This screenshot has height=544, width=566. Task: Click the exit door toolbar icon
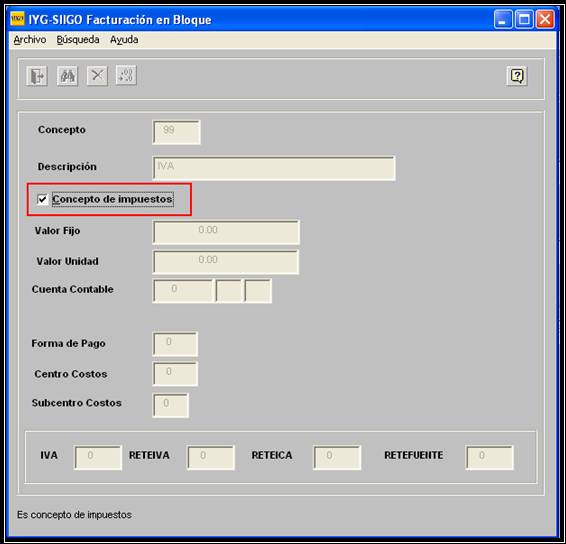tap(37, 76)
